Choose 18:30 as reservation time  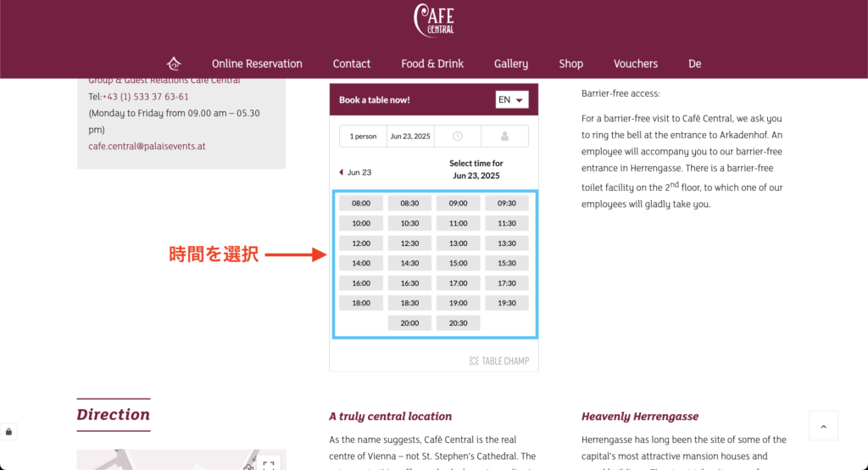pos(409,303)
